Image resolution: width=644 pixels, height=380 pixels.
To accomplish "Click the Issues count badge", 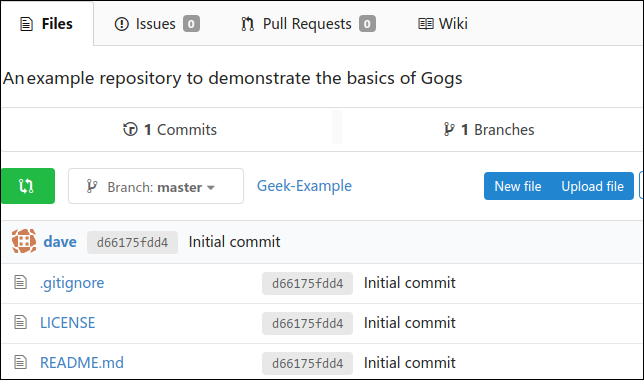I will pyautogui.click(x=191, y=24).
